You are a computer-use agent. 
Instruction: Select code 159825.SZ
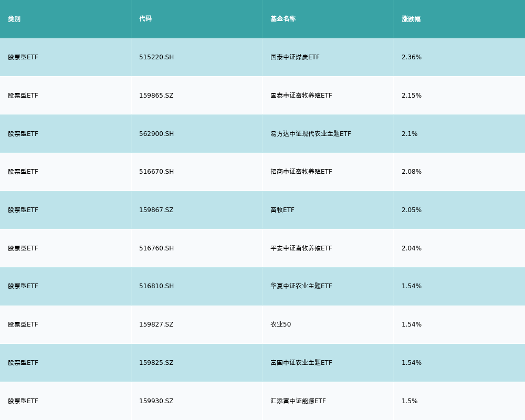click(156, 363)
